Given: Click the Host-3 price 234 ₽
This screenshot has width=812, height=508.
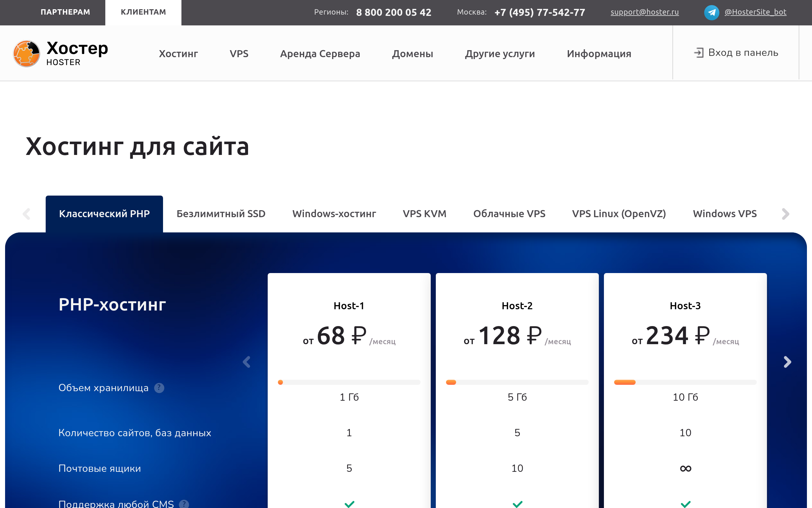Looking at the screenshot, I should pyautogui.click(x=678, y=335).
